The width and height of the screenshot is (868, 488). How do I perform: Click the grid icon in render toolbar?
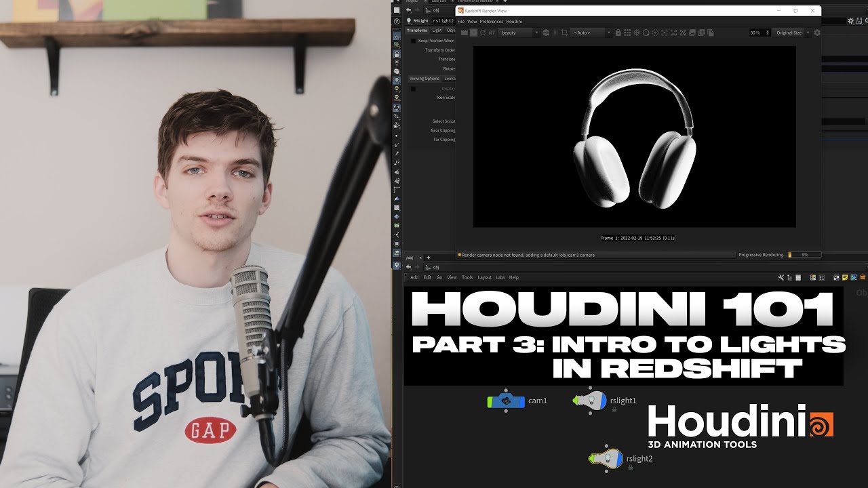click(x=628, y=33)
